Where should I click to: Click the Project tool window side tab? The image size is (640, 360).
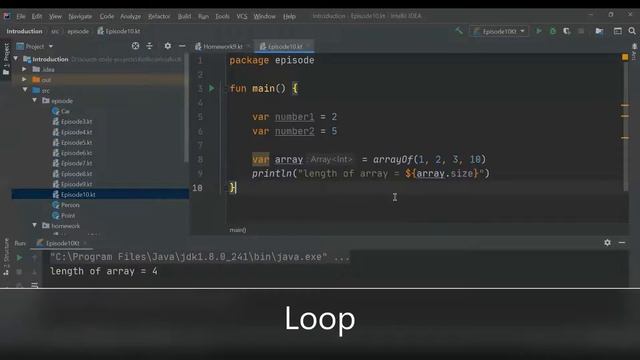(x=6, y=60)
